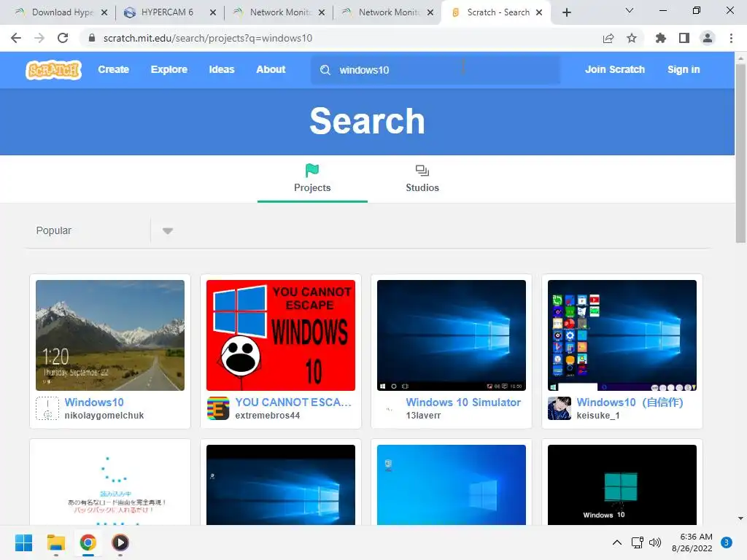Open the tab search chevron

(x=630, y=10)
